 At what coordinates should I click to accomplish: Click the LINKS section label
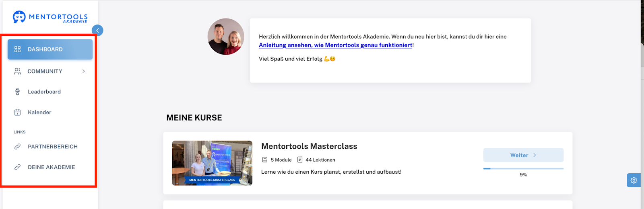19,132
